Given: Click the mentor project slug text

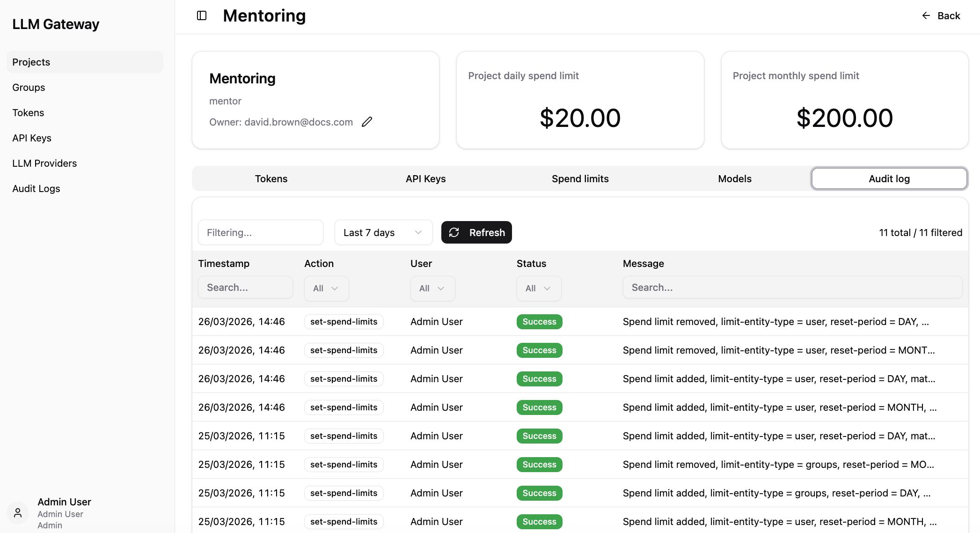Looking at the screenshot, I should [x=225, y=101].
